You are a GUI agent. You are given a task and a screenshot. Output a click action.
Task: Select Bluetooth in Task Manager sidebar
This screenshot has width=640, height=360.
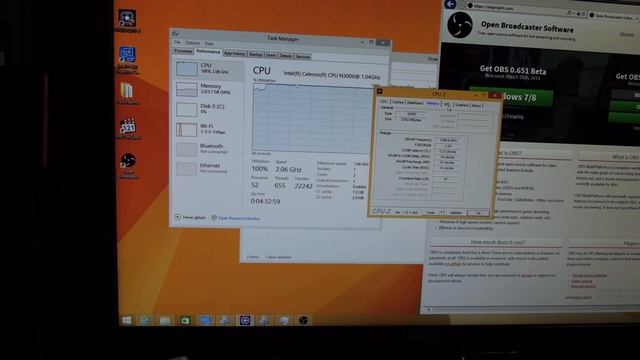click(x=209, y=149)
